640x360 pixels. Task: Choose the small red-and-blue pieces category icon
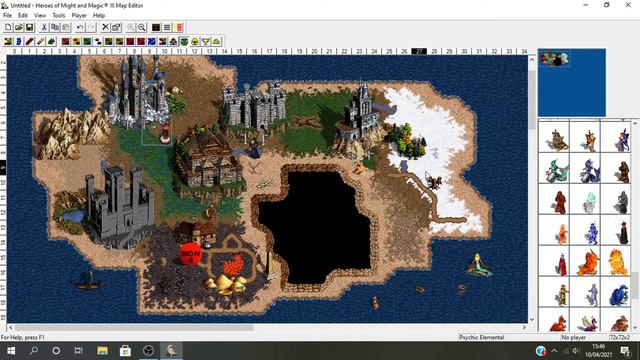98,41
